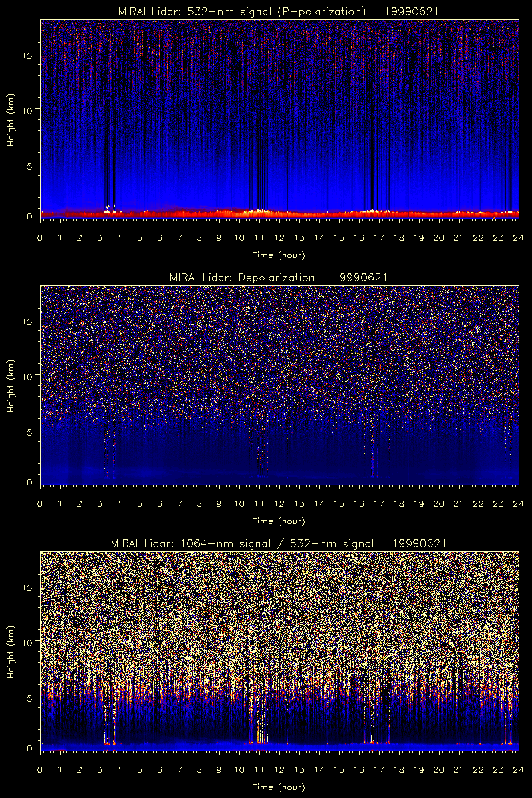Click the Height (km) label of Depolarization plot
Viewport: 532px width, 798px height.
point(11,386)
